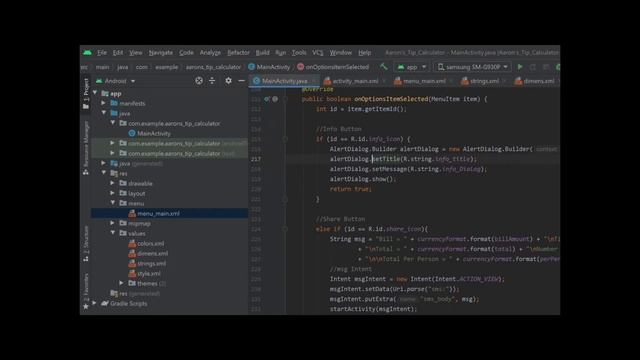This screenshot has height=360, width=640.
Task: Click the main breadcrumb in navigation bar
Action: (x=102, y=67)
